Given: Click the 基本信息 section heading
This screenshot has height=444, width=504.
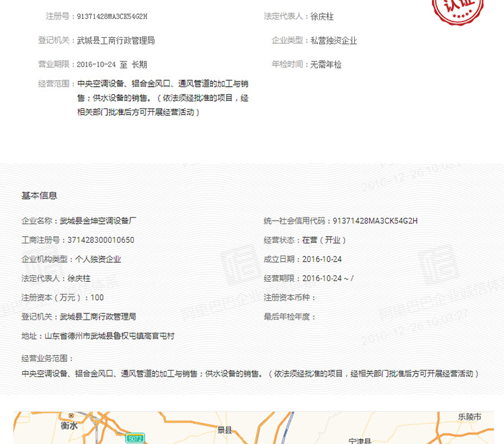Looking at the screenshot, I should click(x=39, y=196).
